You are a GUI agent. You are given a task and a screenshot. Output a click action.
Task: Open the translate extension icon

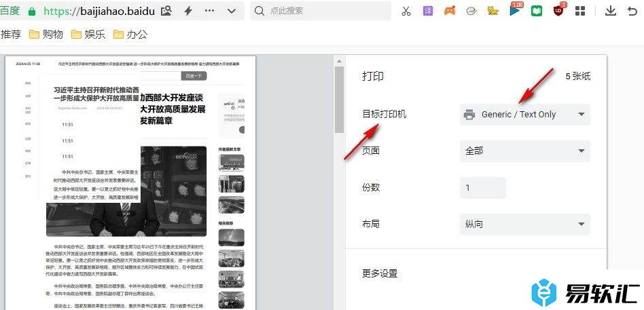click(x=428, y=11)
